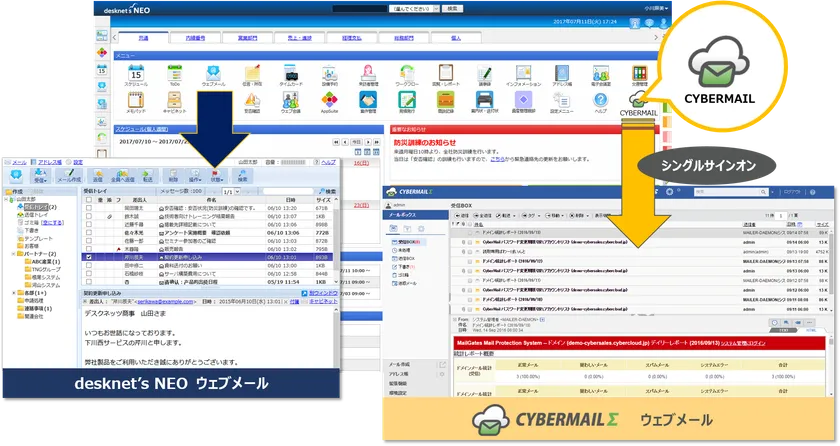Open the Workflow icon in the portal menu

[x=407, y=73]
